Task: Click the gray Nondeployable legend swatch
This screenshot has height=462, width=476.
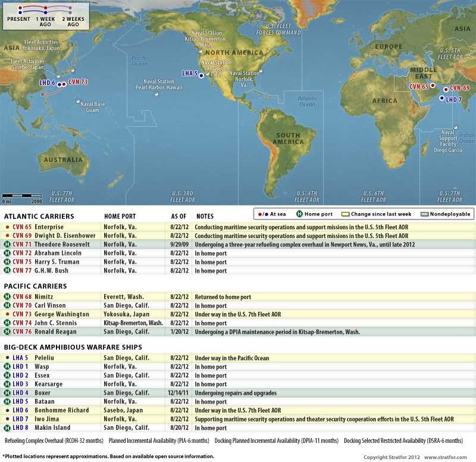Action: (x=424, y=214)
